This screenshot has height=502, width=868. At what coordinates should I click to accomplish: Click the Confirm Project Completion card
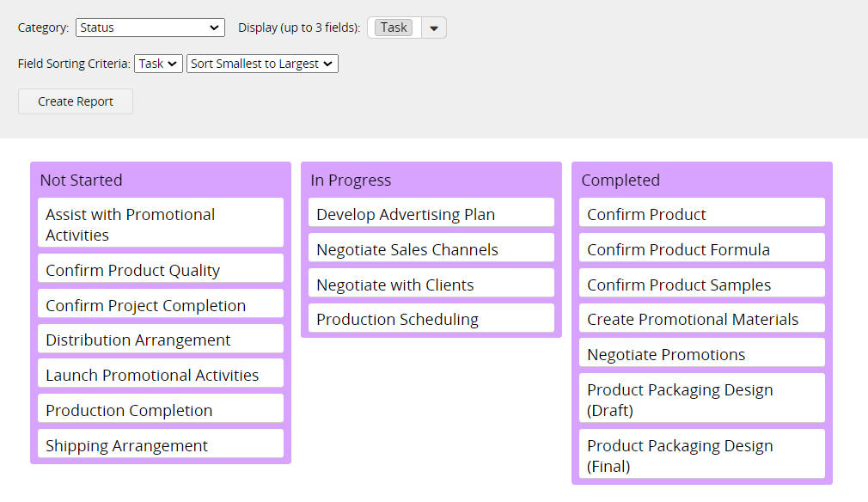(161, 305)
